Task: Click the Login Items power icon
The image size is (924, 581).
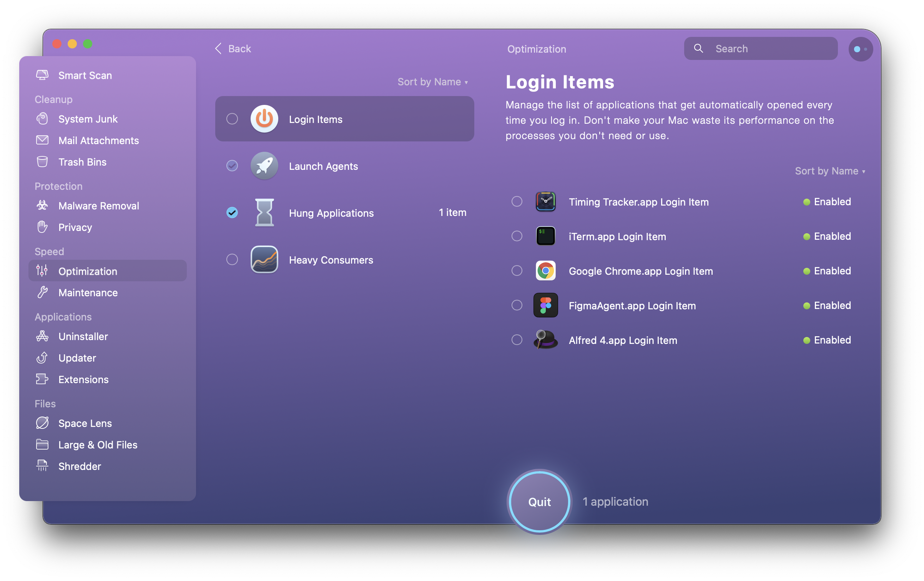Action: (x=264, y=119)
